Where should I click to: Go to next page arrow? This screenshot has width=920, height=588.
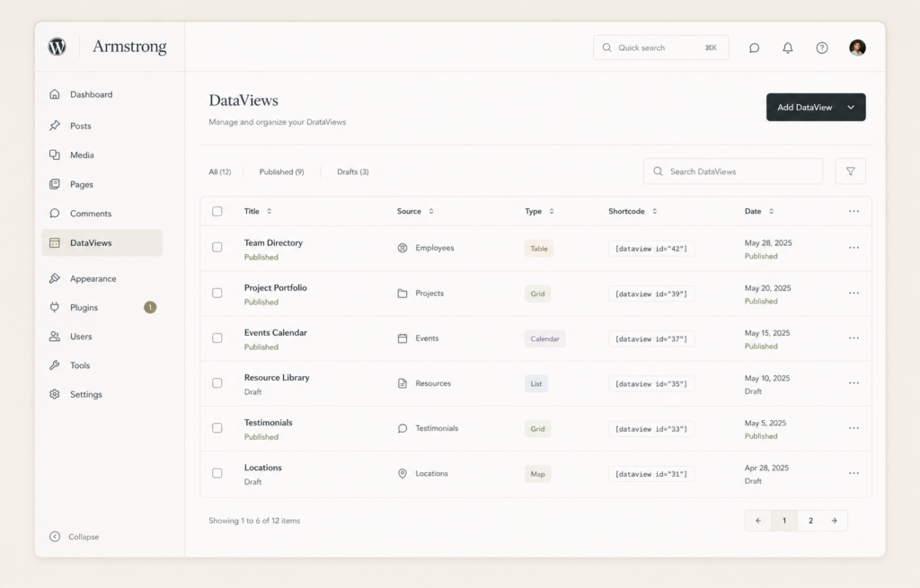click(x=835, y=521)
